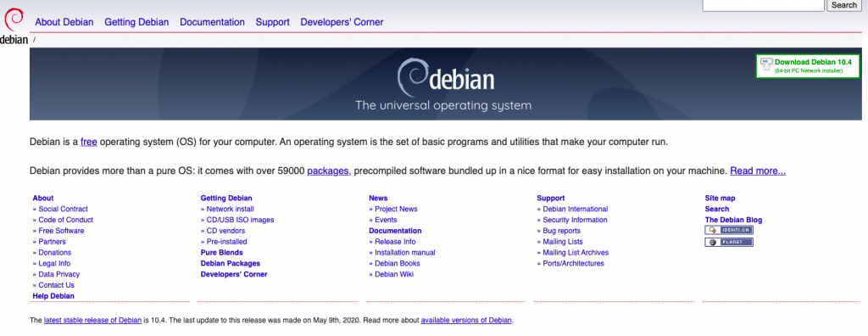Image resolution: width=868 pixels, height=336 pixels.
Task: Click the Read more... link
Action: (758, 171)
